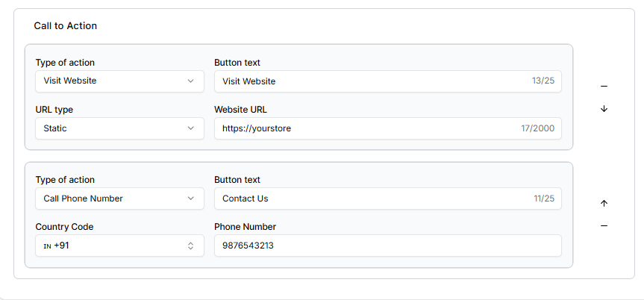Click the URL type label
644x300 pixels.
coord(54,110)
